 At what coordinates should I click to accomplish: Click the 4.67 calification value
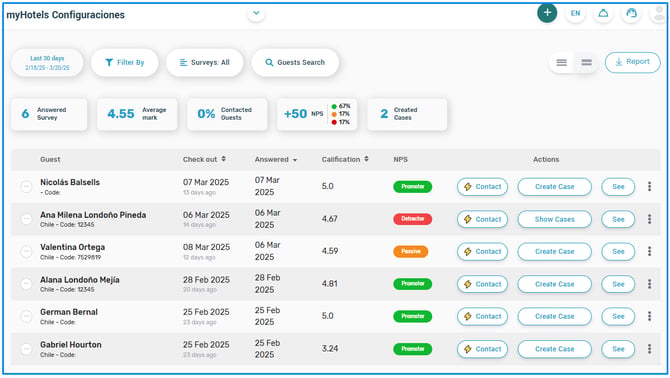tap(329, 219)
